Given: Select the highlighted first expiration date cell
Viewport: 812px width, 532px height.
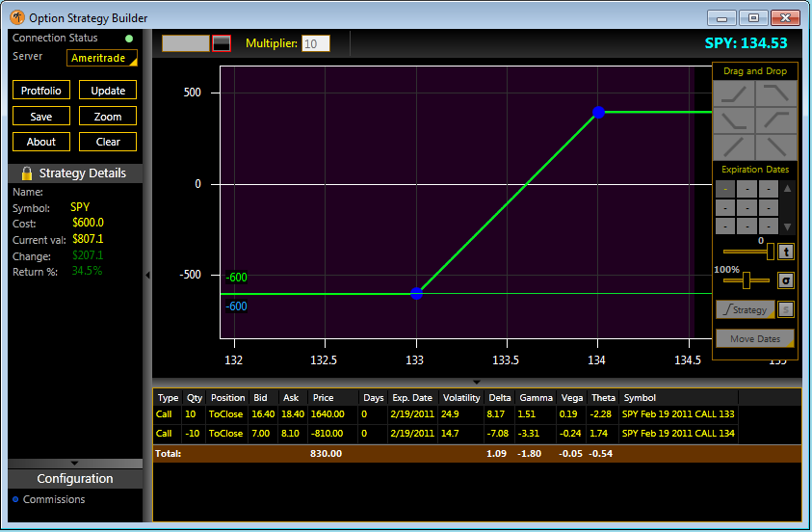Looking at the screenshot, I should 725,189.
